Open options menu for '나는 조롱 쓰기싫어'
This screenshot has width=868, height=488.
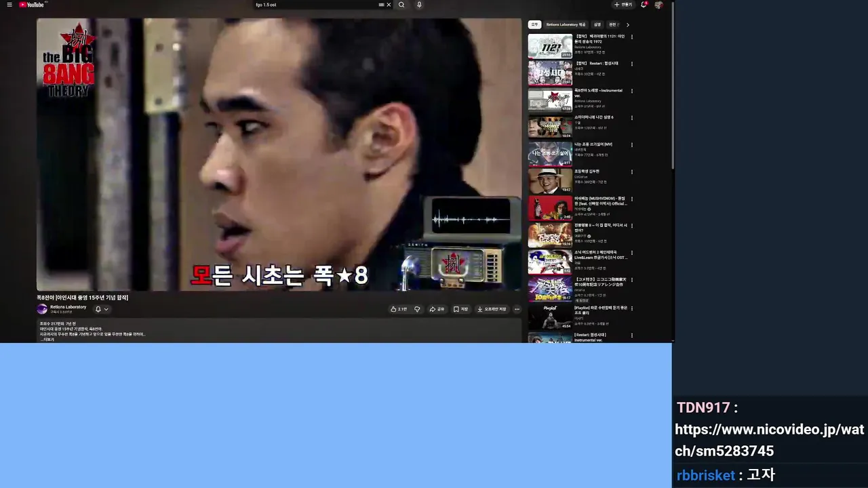point(632,145)
